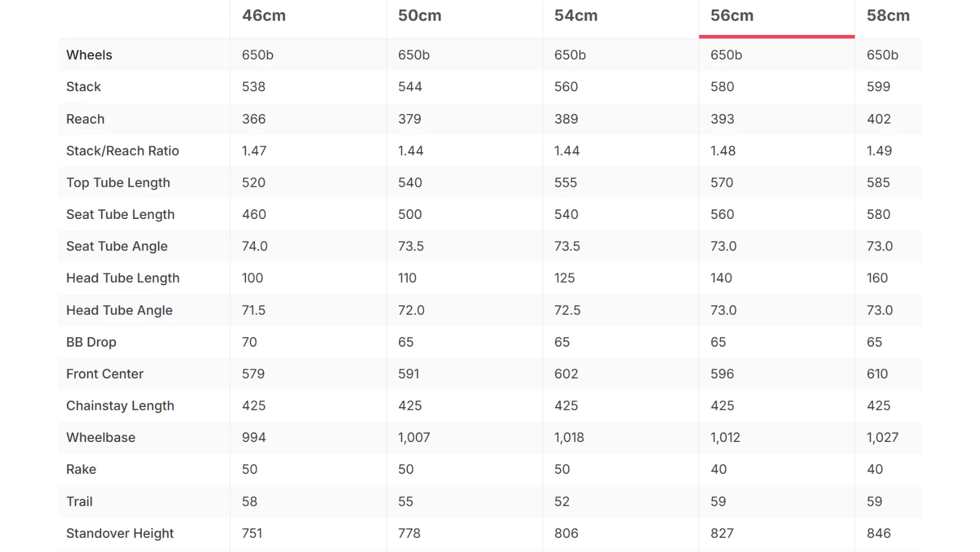This screenshot has width=980, height=552.
Task: Select the 56cm size column header
Action: [732, 16]
